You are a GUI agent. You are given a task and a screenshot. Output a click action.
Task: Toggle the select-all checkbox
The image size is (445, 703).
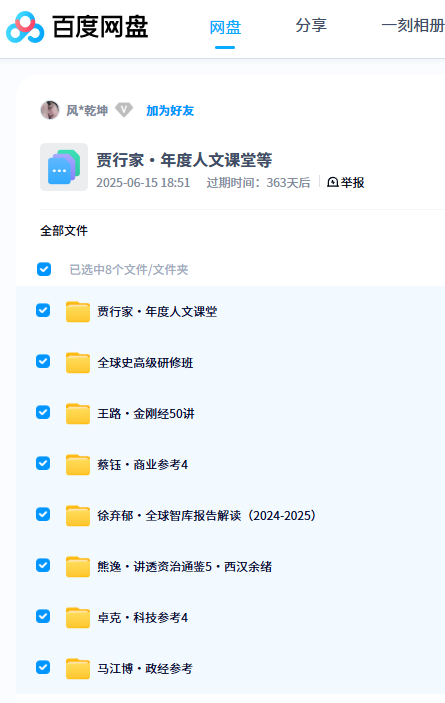(x=44, y=269)
